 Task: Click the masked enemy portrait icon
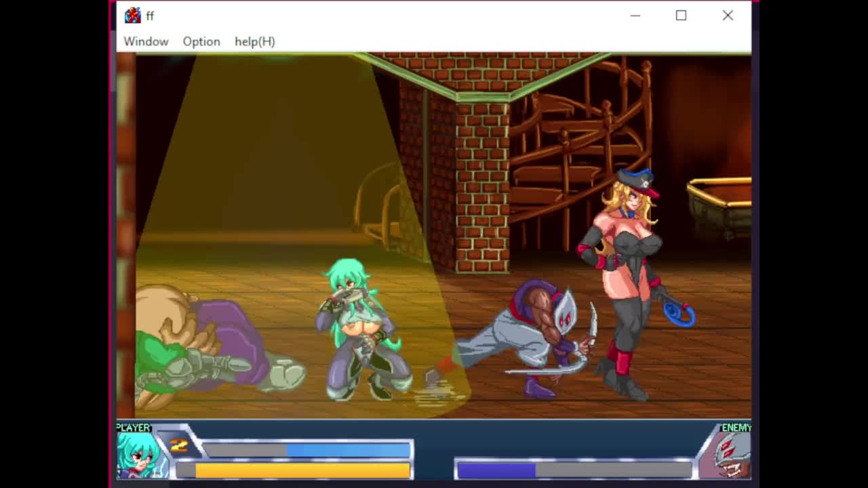coord(732,455)
